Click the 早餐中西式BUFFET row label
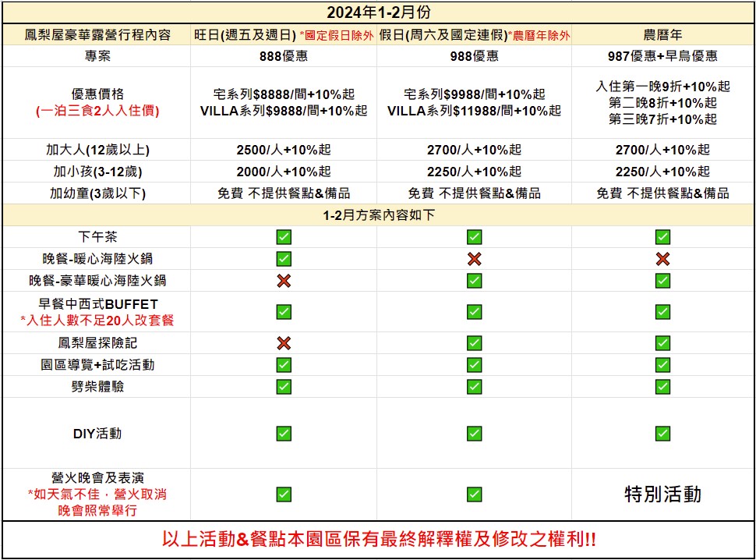 click(98, 304)
